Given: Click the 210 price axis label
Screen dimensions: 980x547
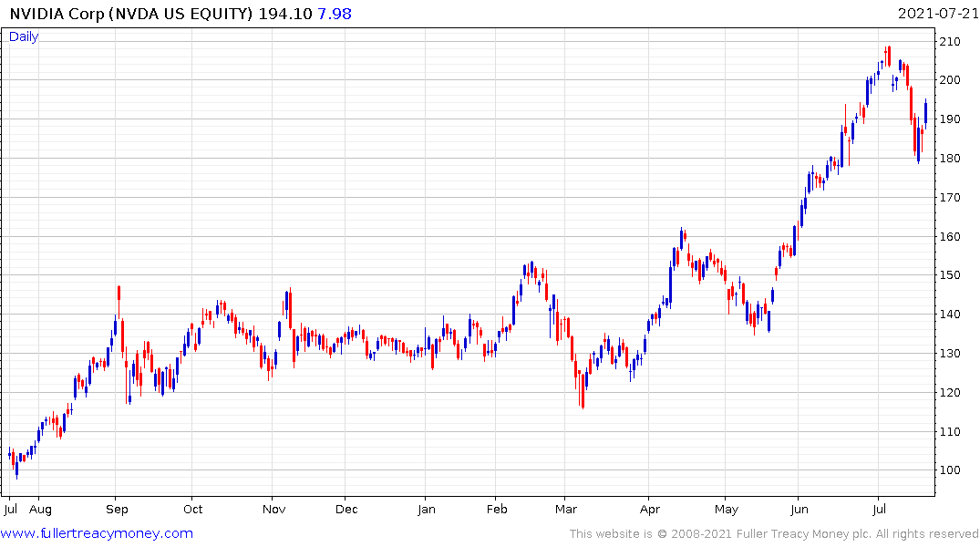Looking at the screenshot, I should tap(950, 42).
